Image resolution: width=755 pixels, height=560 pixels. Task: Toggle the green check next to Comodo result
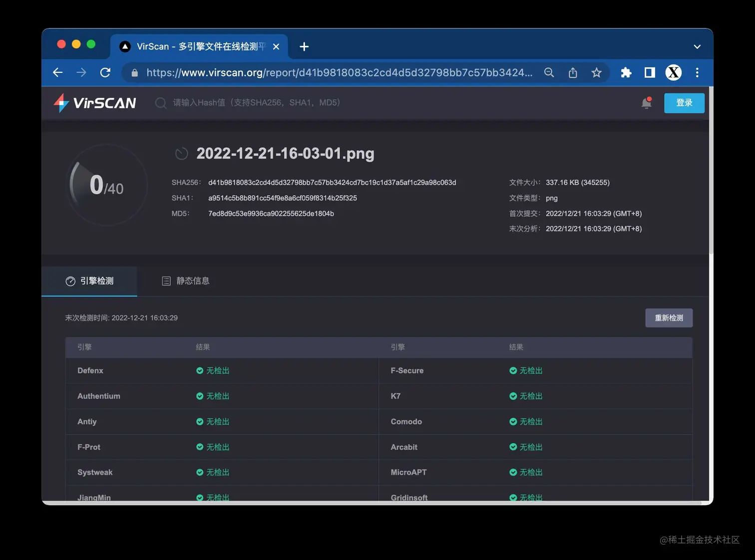[x=513, y=421]
